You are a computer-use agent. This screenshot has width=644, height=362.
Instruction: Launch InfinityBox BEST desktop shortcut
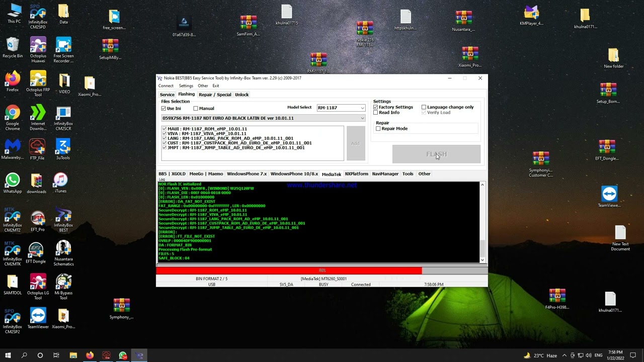[x=63, y=219]
